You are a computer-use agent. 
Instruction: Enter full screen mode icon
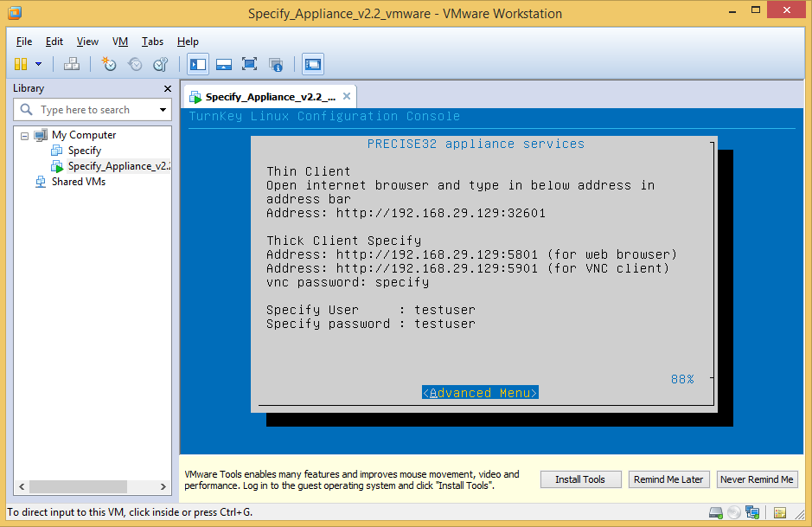tap(250, 64)
